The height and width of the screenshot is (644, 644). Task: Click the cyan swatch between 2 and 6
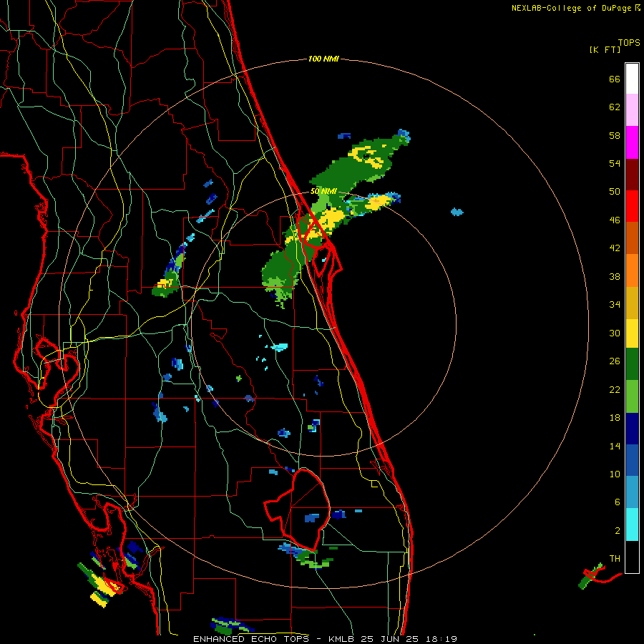point(632,525)
